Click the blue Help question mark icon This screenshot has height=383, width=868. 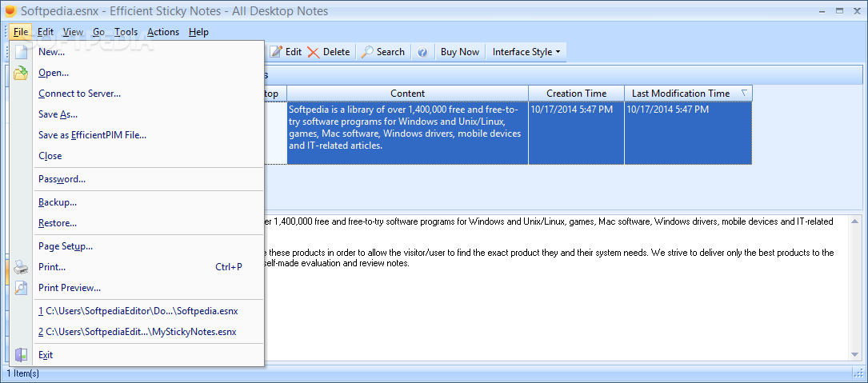[422, 52]
